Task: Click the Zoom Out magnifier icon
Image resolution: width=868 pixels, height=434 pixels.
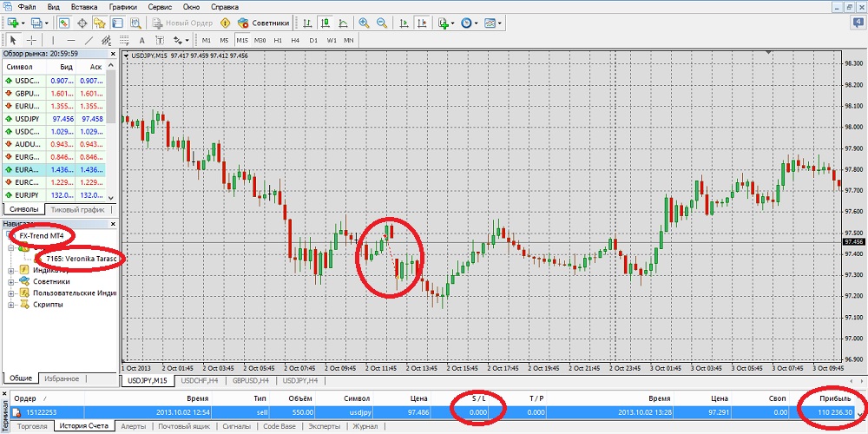Action: (x=382, y=23)
